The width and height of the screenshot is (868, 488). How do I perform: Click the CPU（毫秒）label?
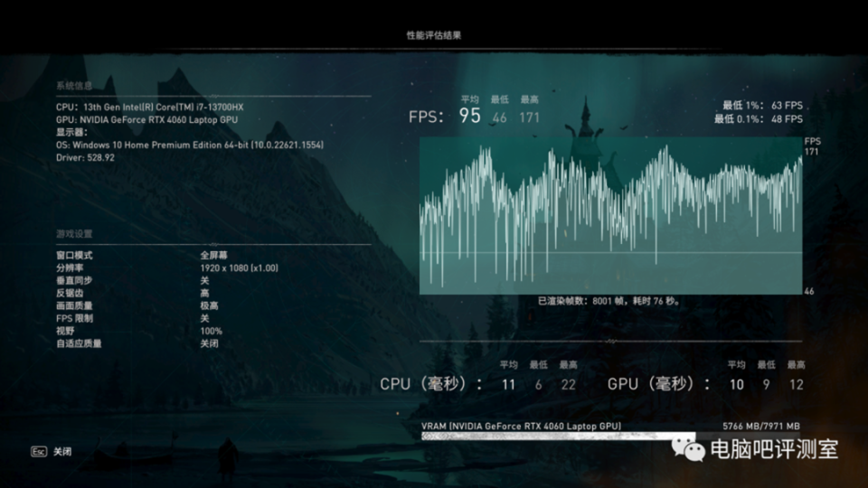click(431, 384)
